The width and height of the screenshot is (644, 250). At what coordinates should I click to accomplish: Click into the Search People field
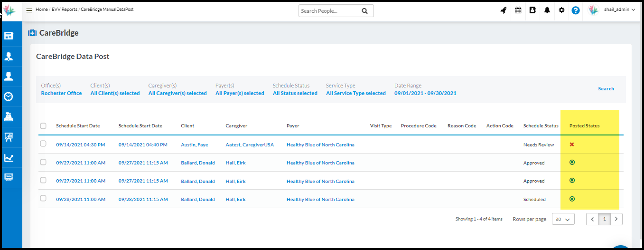click(x=329, y=11)
